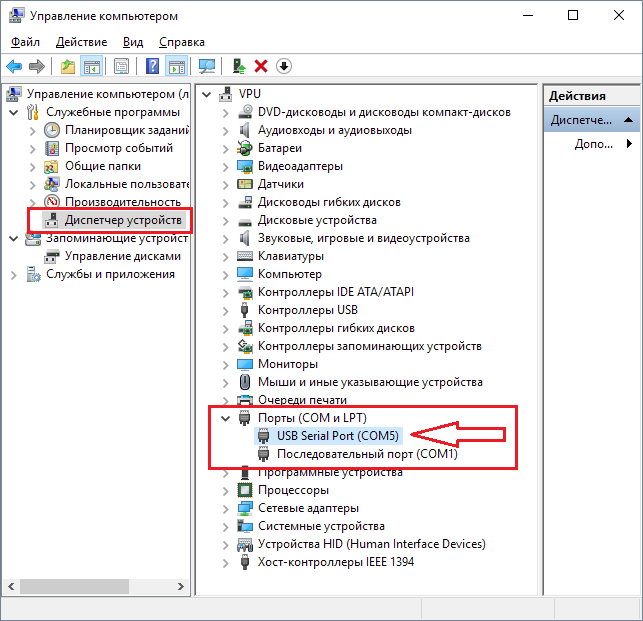Viewport: 643px width, 621px height.
Task: Select Управление дисками in left tree
Action: tap(123, 256)
